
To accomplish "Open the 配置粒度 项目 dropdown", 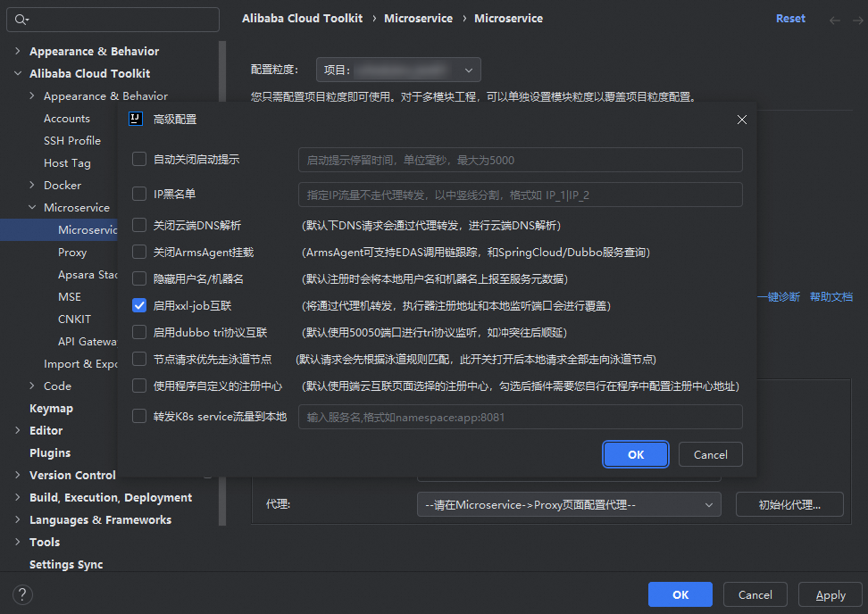I will (398, 70).
